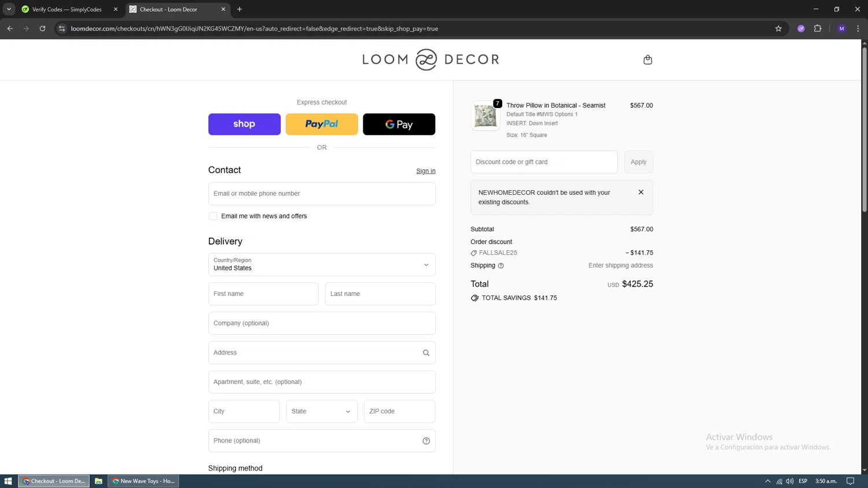Click the First name field
The image size is (868, 488).
pyautogui.click(x=263, y=294)
